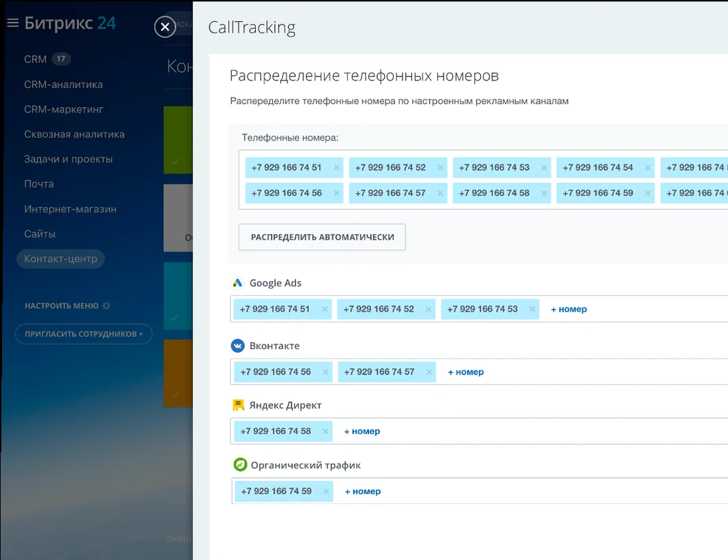Click the Вконтакте logo icon

tap(237, 345)
